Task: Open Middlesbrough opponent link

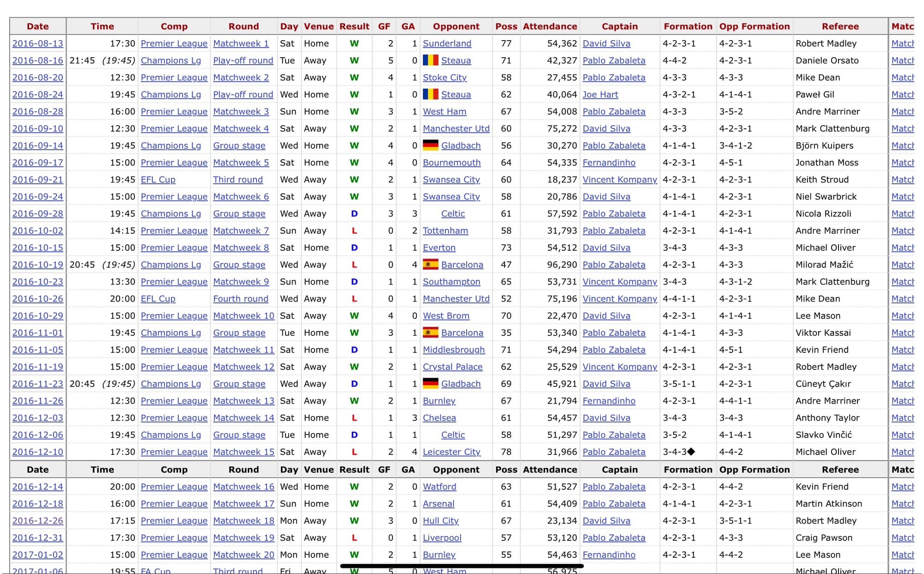Action: [454, 350]
